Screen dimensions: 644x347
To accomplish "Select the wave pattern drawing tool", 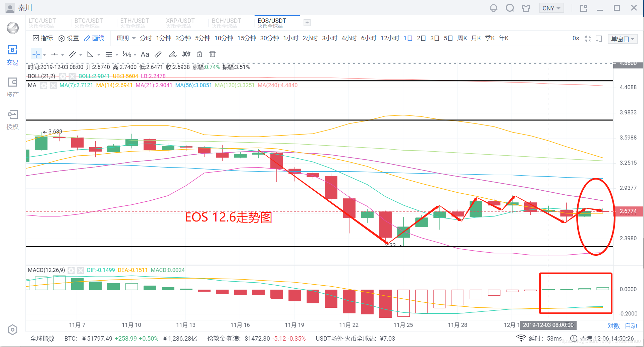I will (x=127, y=54).
